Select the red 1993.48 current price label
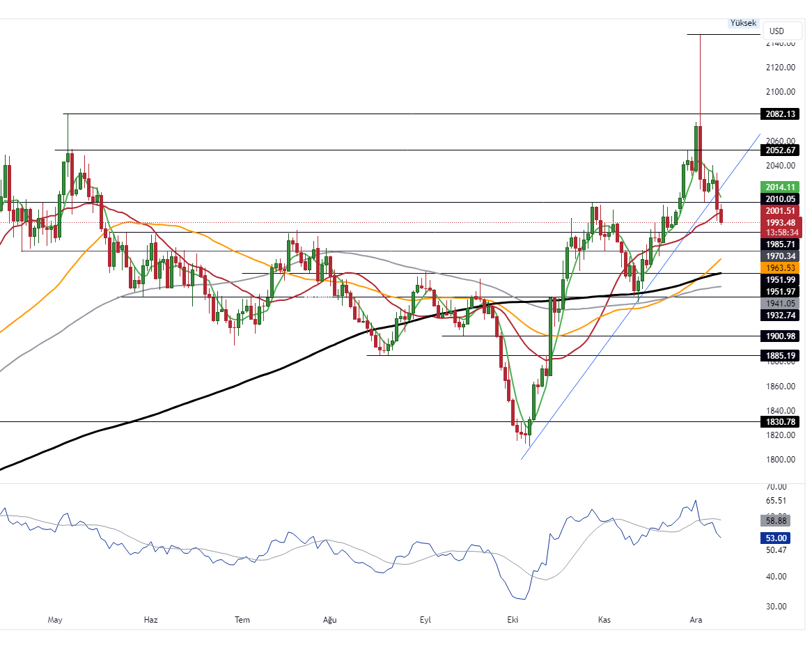The width and height of the screenshot is (812, 654). tap(780, 222)
